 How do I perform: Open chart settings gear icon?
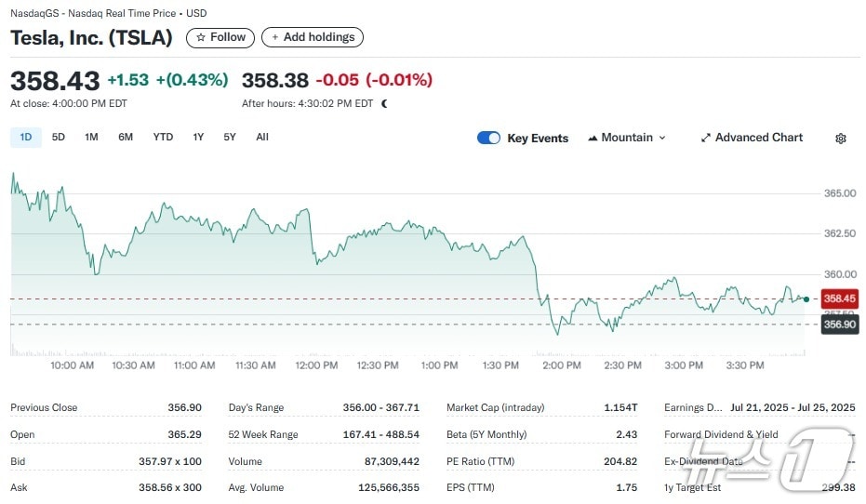tap(841, 139)
